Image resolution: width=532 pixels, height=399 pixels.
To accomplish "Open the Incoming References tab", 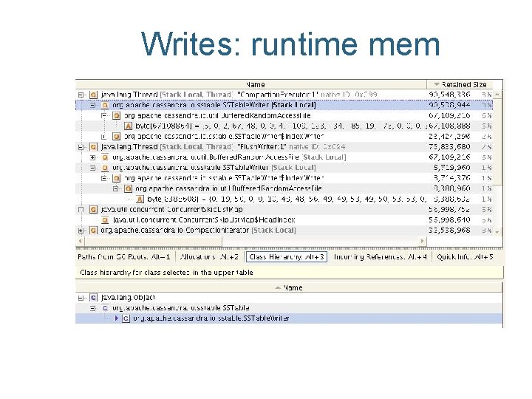I will pyautogui.click(x=380, y=257).
